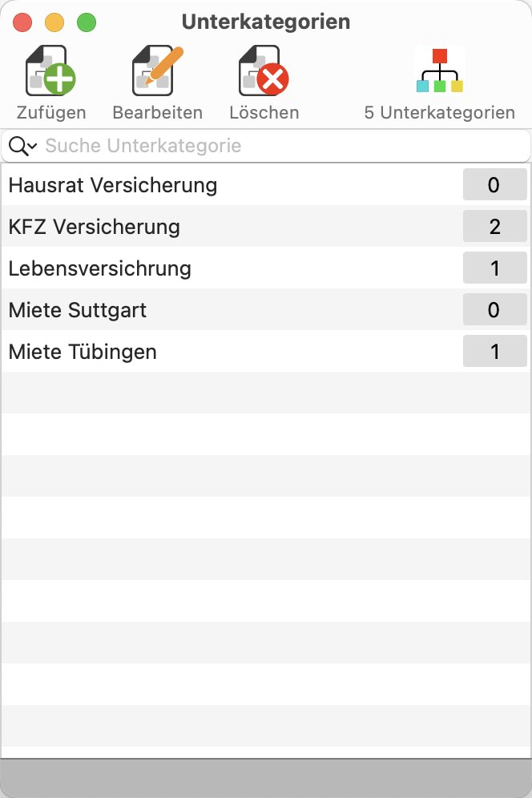The width and height of the screenshot is (532, 798).
Task: Click the 5 Unterkategorien hierarchy icon
Action: [x=439, y=71]
